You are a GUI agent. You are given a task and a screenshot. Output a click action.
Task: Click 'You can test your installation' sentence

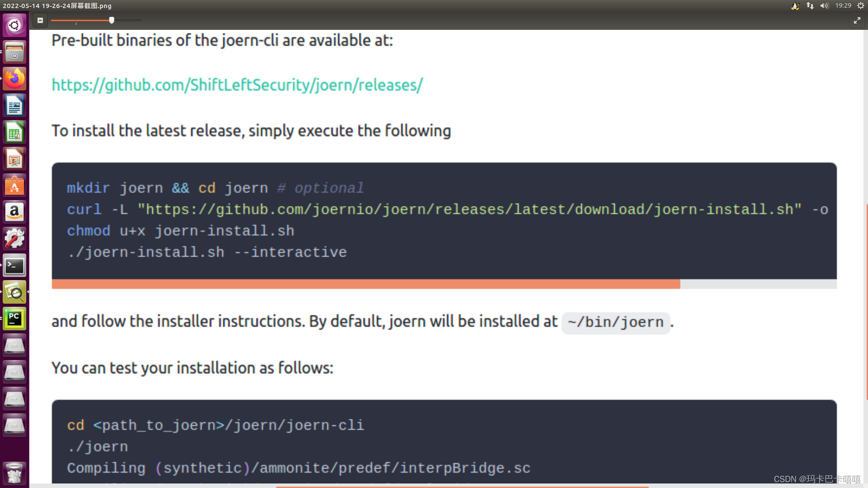click(193, 368)
